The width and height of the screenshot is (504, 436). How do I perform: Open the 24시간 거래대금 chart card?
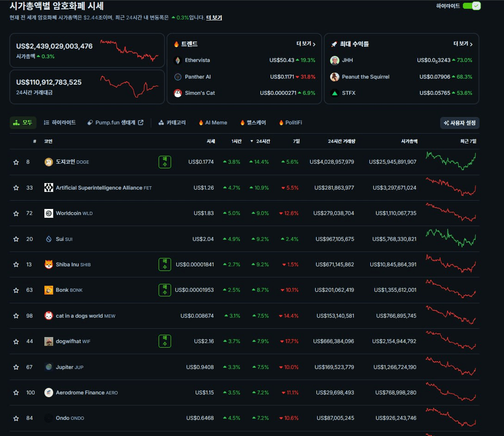(87, 87)
